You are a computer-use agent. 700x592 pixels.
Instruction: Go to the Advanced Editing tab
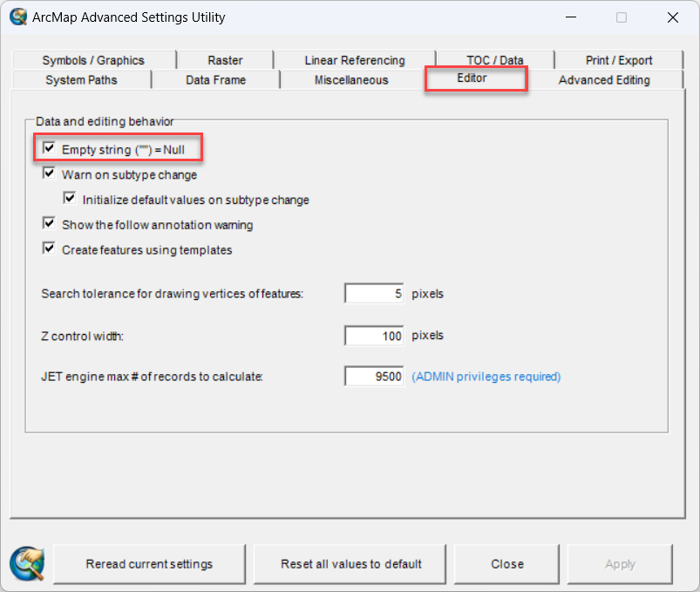tap(604, 79)
